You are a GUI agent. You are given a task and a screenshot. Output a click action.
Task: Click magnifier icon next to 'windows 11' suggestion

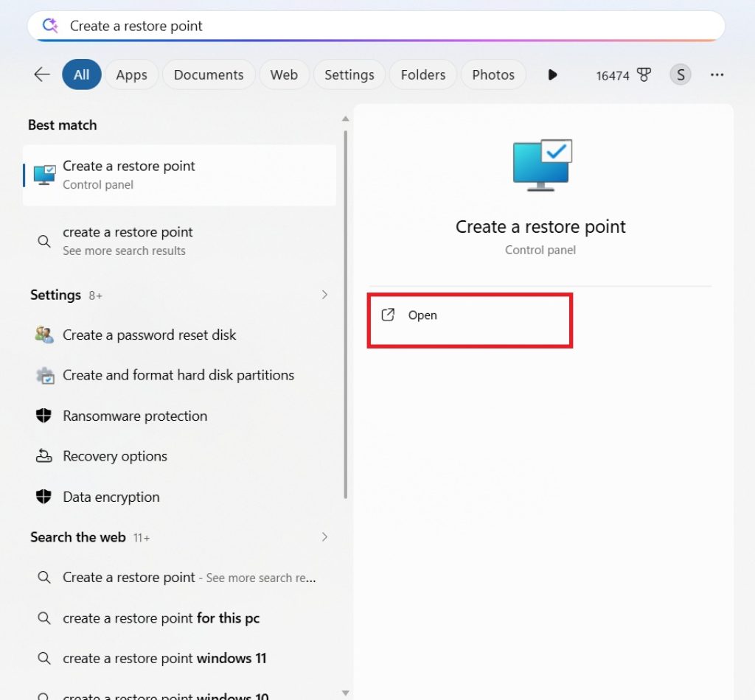tap(44, 658)
